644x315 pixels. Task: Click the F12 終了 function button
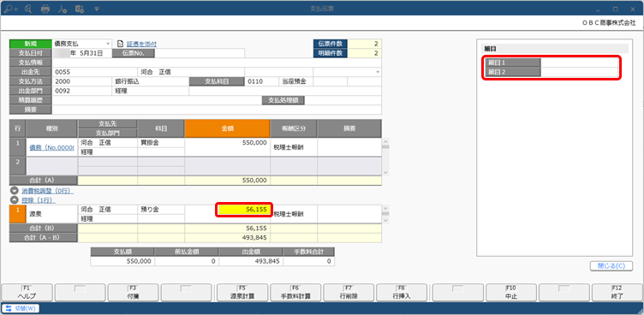coord(617,293)
